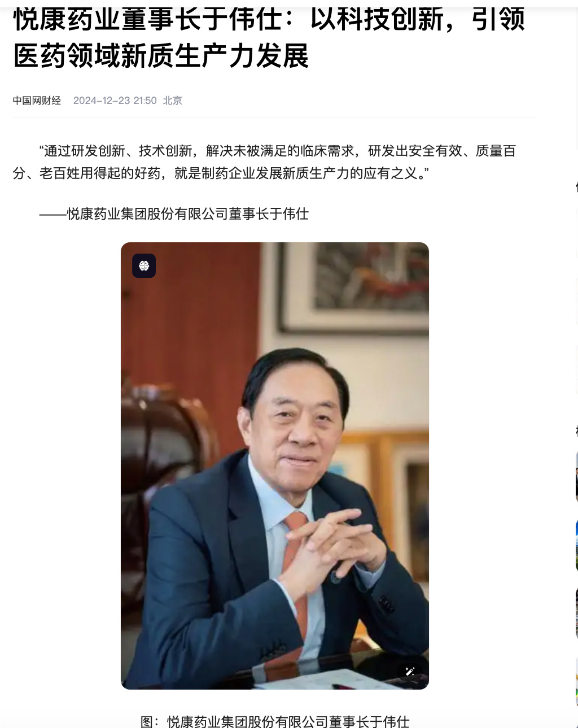The height and width of the screenshot is (728, 578).
Task: Open the lowest blank sidebar card
Action: pos(576,370)
